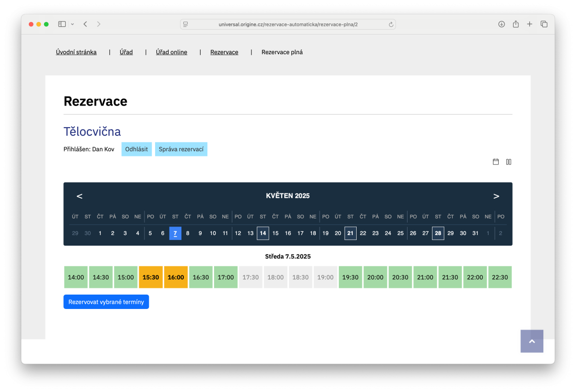The width and height of the screenshot is (576, 392).
Task: Show Safari downloads
Action: click(x=501, y=24)
